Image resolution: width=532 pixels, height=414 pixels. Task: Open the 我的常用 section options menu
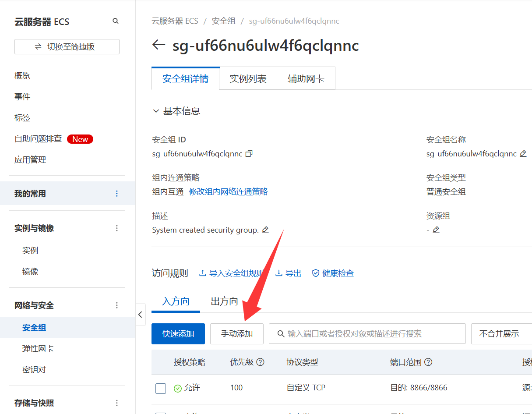(116, 194)
